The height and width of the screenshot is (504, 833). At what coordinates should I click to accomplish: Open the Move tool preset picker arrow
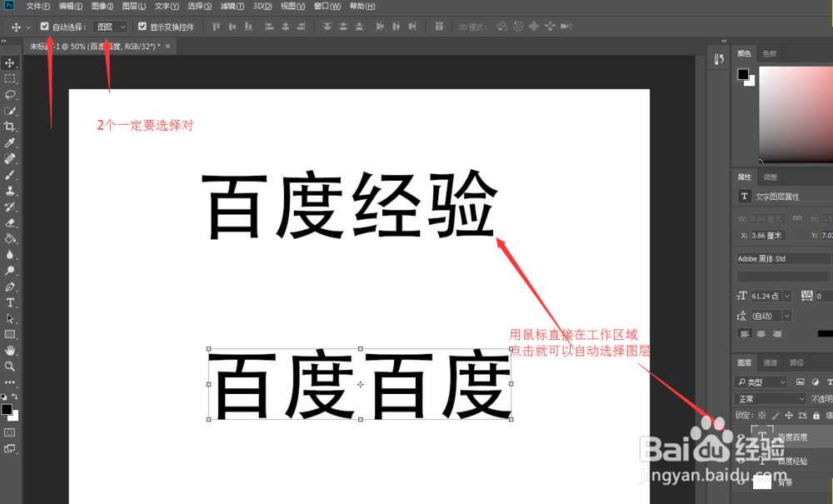pyautogui.click(x=28, y=27)
